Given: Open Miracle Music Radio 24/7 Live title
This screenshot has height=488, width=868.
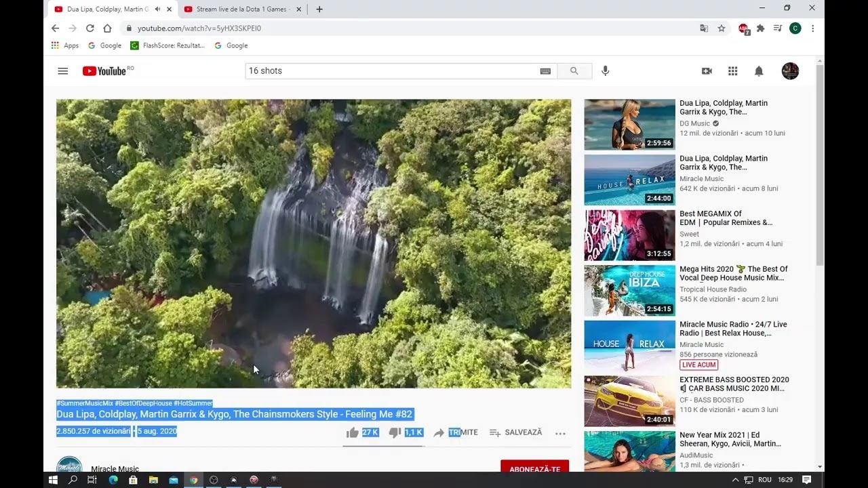Looking at the screenshot, I should 733,329.
